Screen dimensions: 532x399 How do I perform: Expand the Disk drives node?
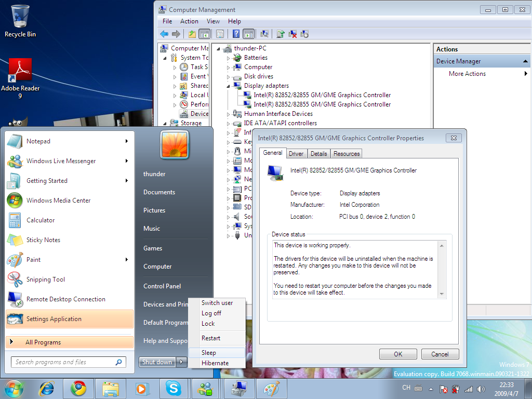(229, 77)
